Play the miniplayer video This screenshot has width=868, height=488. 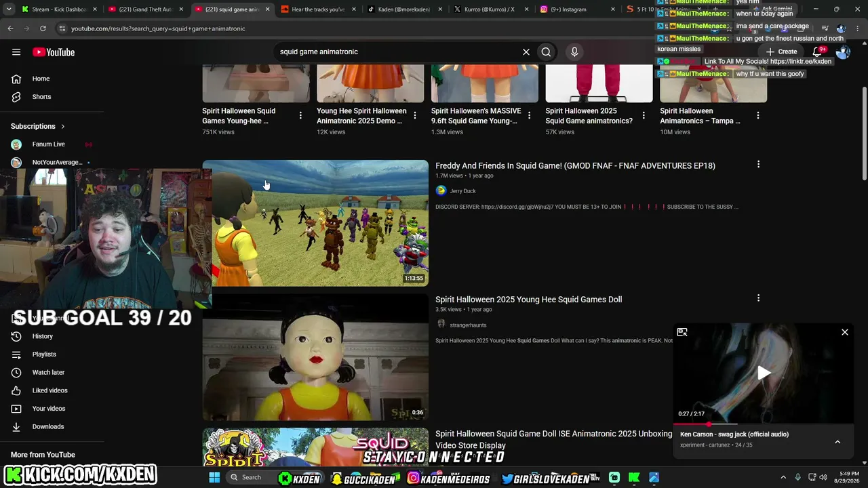[764, 373]
